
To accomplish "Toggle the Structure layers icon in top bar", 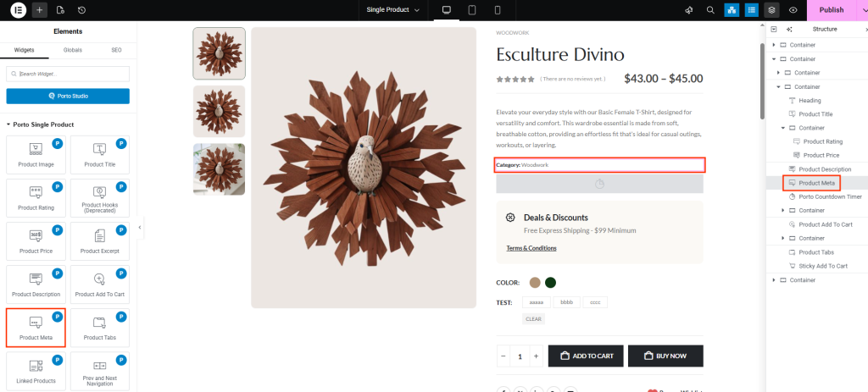I will click(x=771, y=10).
